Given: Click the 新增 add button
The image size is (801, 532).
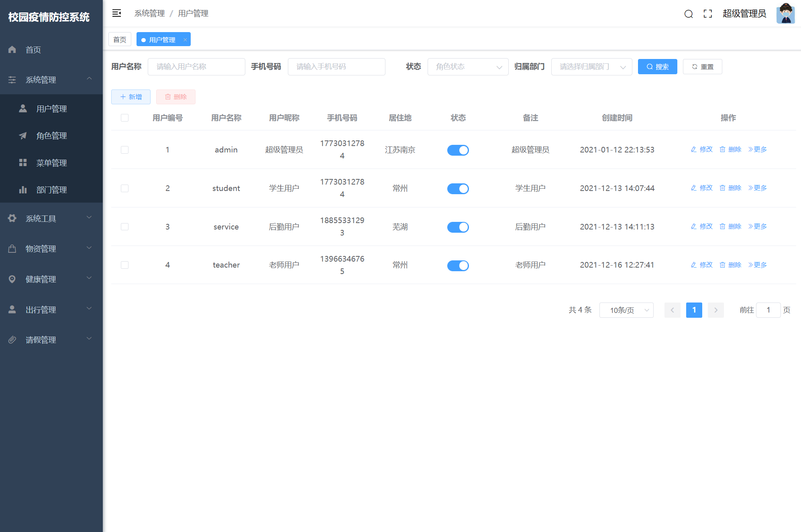Looking at the screenshot, I should (x=131, y=97).
